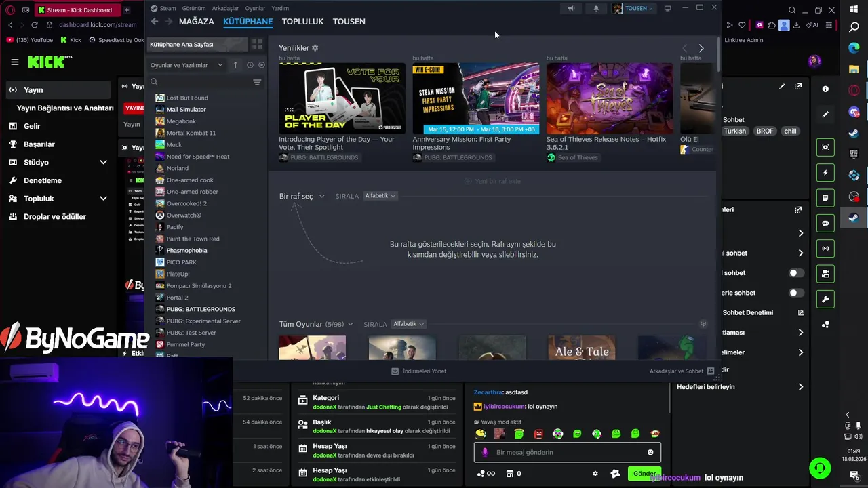Open emoji picker in Kick chat input
Image resolution: width=868 pixels, height=488 pixels.
[x=650, y=452]
